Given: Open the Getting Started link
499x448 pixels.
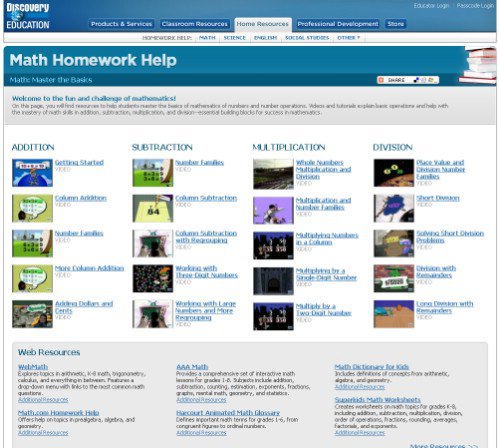Looking at the screenshot, I should (x=79, y=162).
